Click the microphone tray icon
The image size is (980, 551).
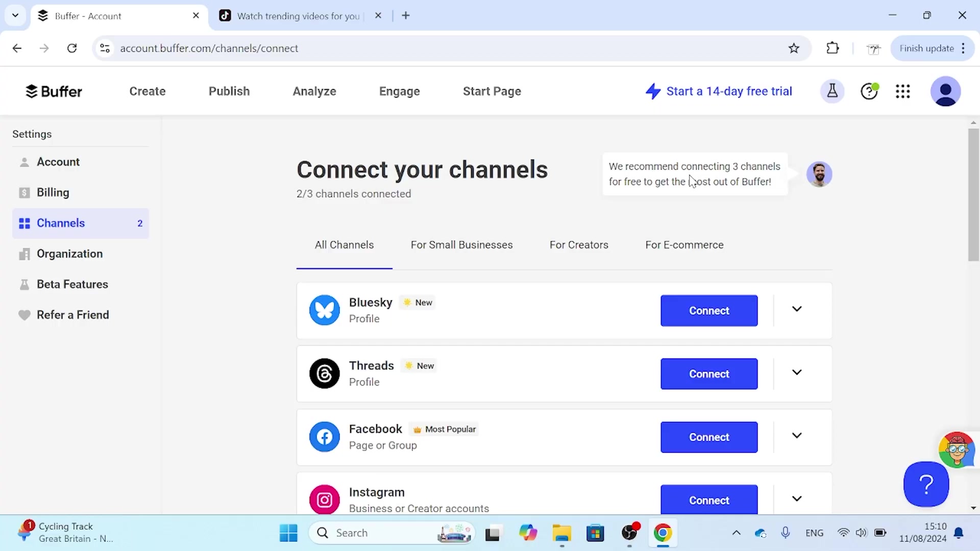786,533
